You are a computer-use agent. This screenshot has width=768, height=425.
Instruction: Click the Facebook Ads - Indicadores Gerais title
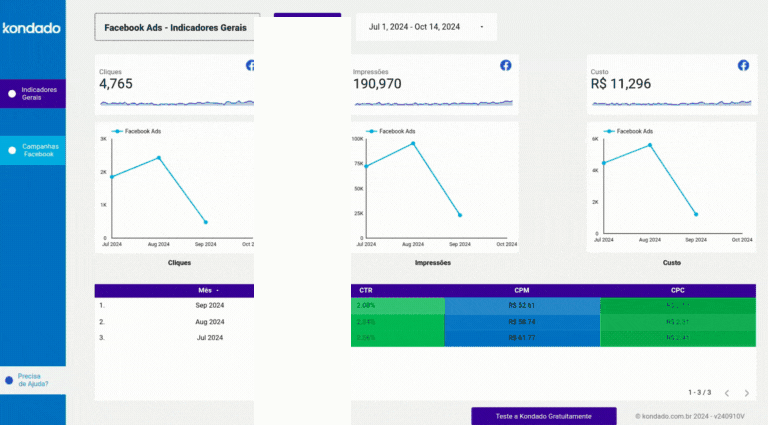175,28
